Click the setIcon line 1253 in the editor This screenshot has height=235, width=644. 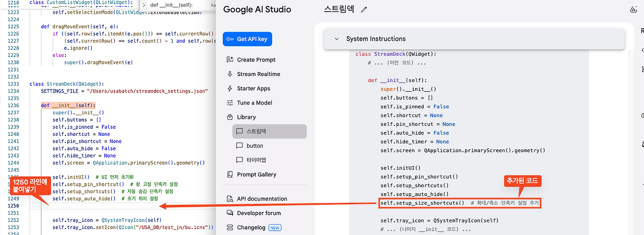coord(133,227)
